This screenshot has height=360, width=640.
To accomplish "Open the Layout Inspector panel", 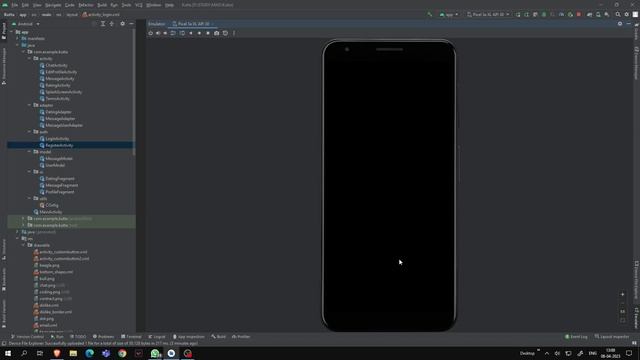I will (612, 337).
